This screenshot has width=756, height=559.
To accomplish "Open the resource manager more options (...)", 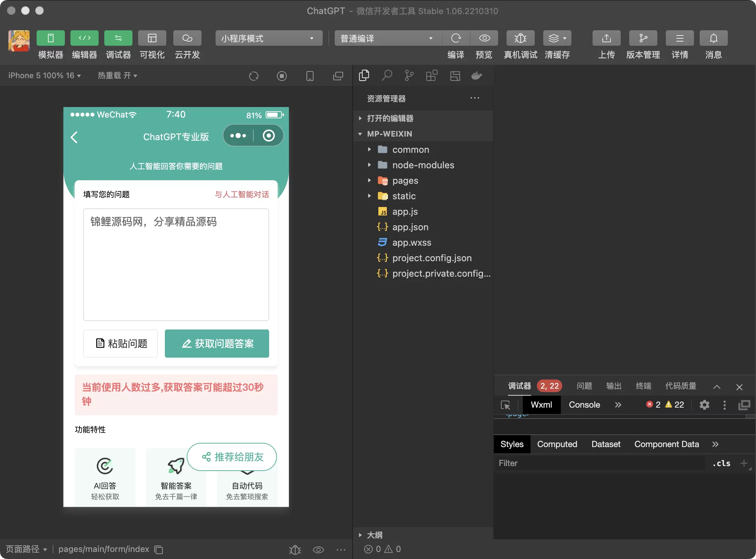I will pos(475,98).
